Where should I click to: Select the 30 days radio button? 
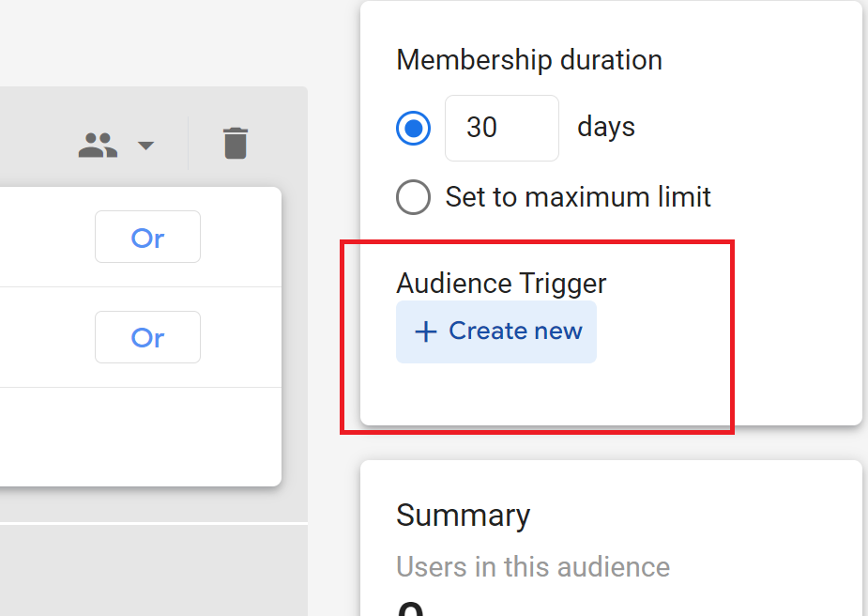pyautogui.click(x=414, y=128)
